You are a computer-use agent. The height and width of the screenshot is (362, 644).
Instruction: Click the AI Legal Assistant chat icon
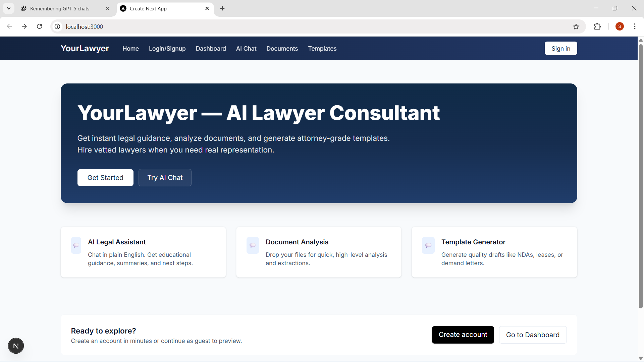click(x=76, y=245)
